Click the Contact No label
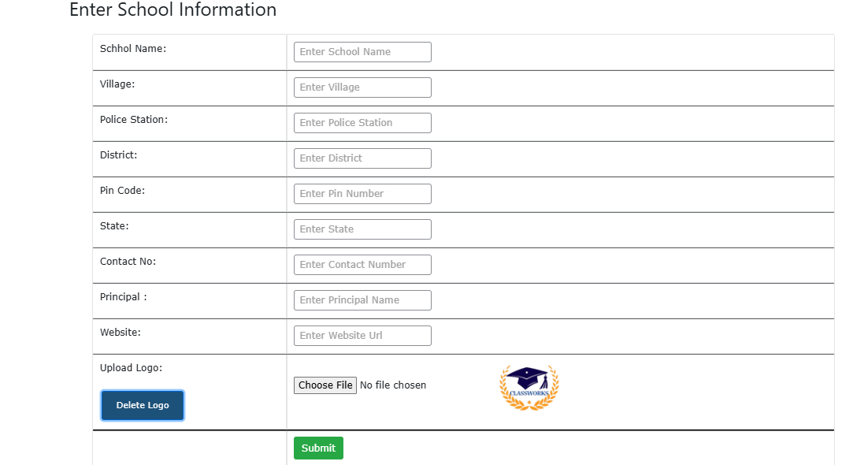The image size is (868, 465). point(128,262)
